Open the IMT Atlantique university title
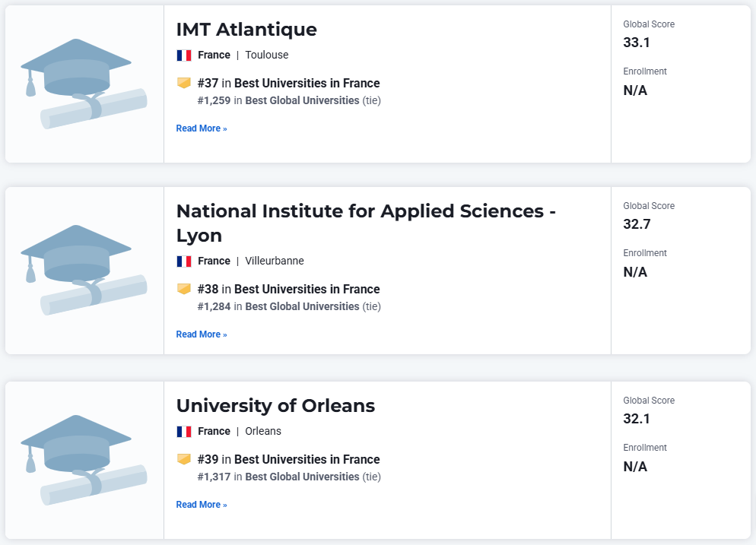Screen dimensions: 756x545 pyautogui.click(x=246, y=30)
